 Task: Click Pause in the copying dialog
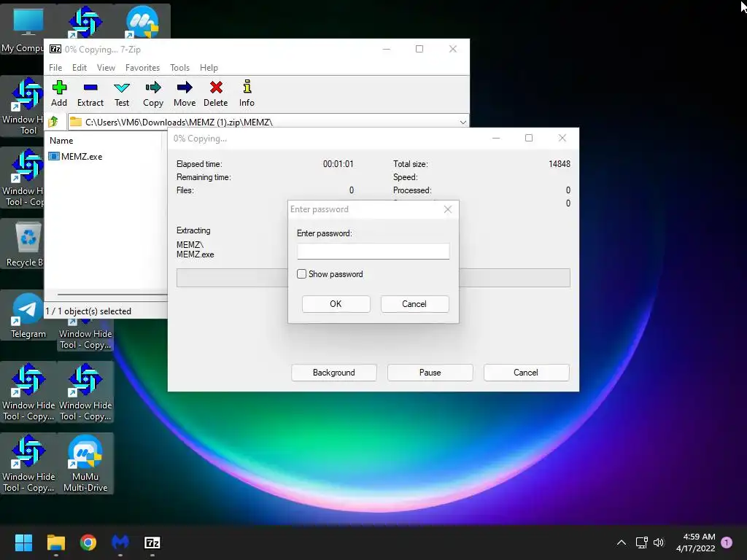[430, 373]
